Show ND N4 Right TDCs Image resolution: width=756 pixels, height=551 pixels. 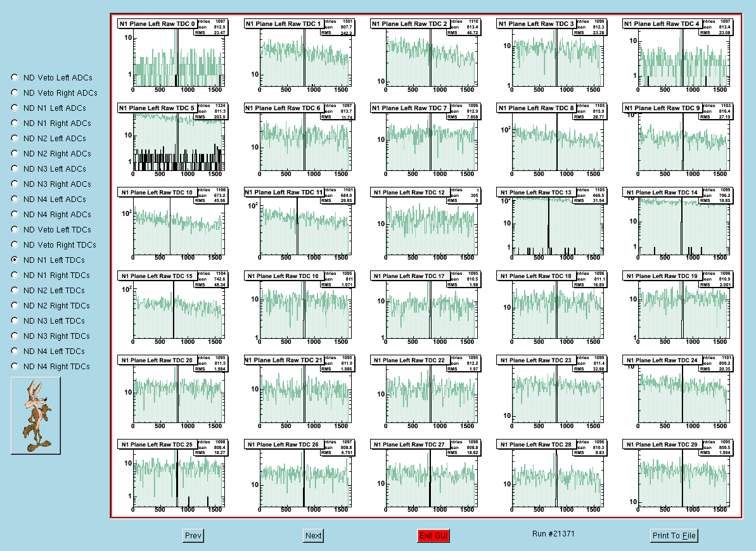15,366
